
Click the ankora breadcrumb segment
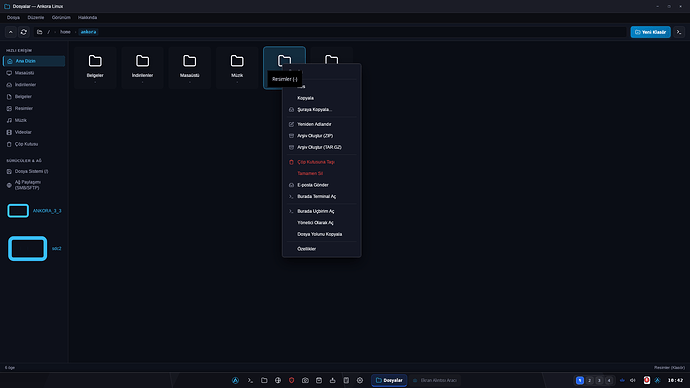tap(88, 32)
